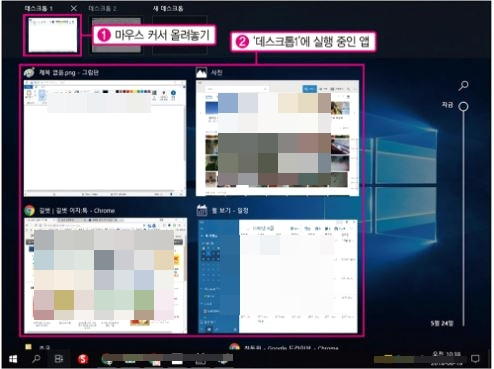
Task: Open the 그림판 Paint window preview
Action: click(x=105, y=138)
